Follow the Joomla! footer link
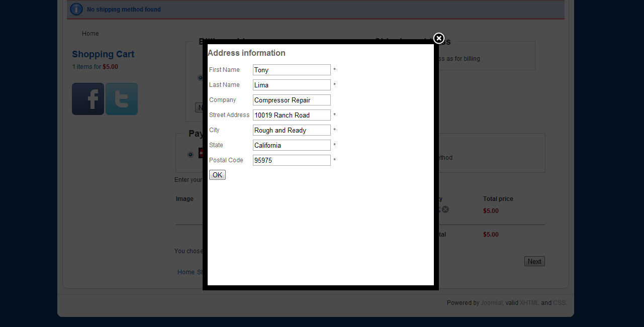This screenshot has width=644, height=327. (x=492, y=303)
